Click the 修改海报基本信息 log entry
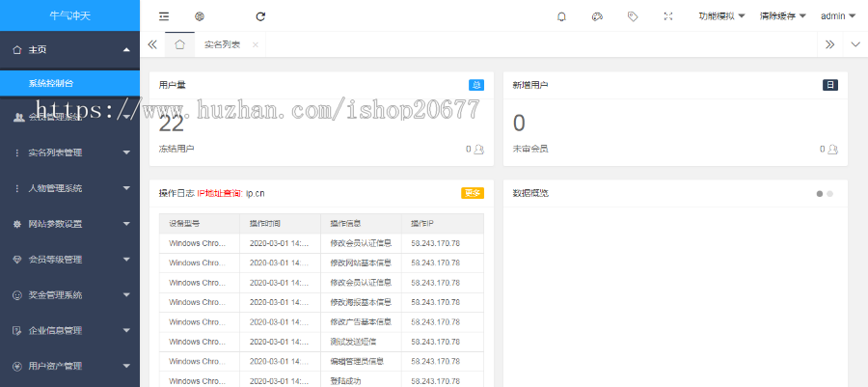Screen dimensions: 868x387 (x=361, y=302)
